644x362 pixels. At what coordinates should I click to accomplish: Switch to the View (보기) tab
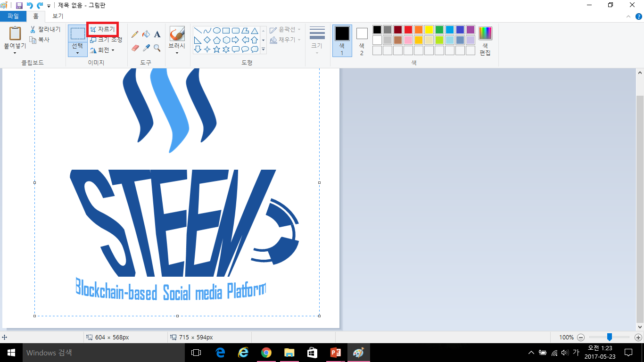(x=58, y=16)
